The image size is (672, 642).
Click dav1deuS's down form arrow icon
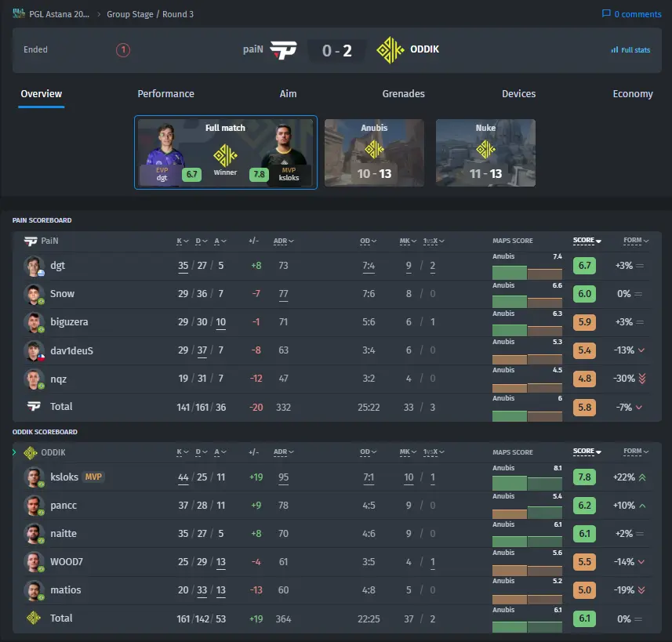pos(641,350)
